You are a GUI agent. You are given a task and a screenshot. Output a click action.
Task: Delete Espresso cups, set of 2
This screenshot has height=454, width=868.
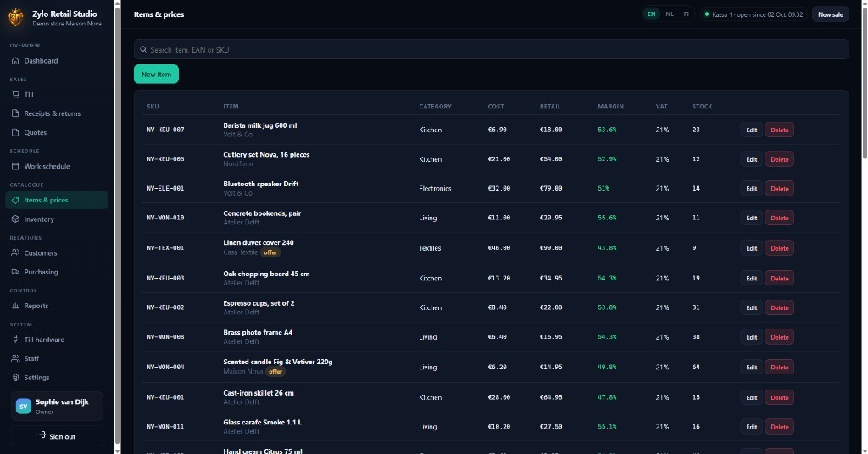tap(780, 307)
